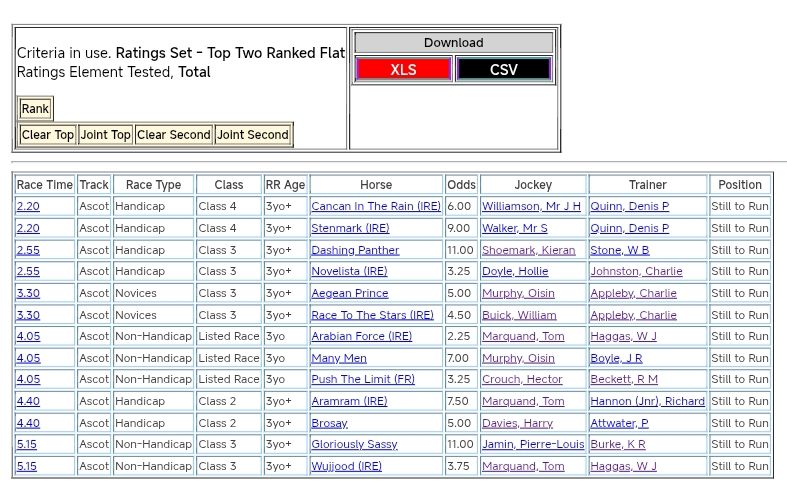The width and height of the screenshot is (787, 502).
Task: Open horse Wujjood (IRE) link
Action: tap(346, 466)
